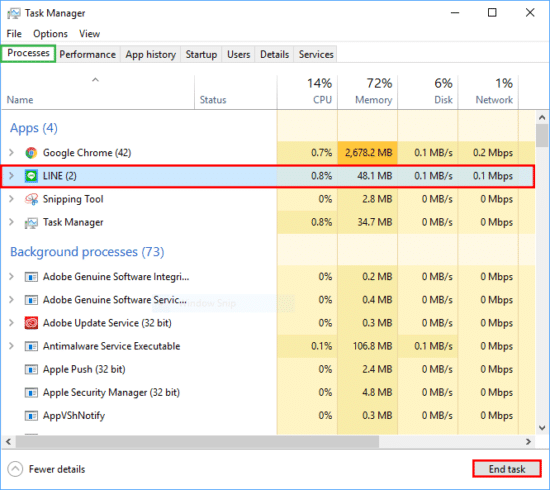Viewport: 550px width, 490px height.
Task: Click the vertical scrollbar thumb
Action: pos(542,136)
